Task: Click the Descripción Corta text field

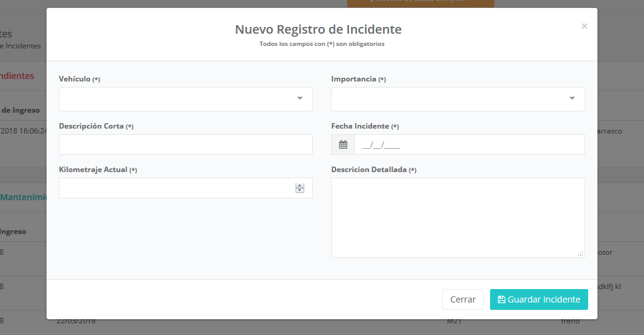Action: [186, 145]
